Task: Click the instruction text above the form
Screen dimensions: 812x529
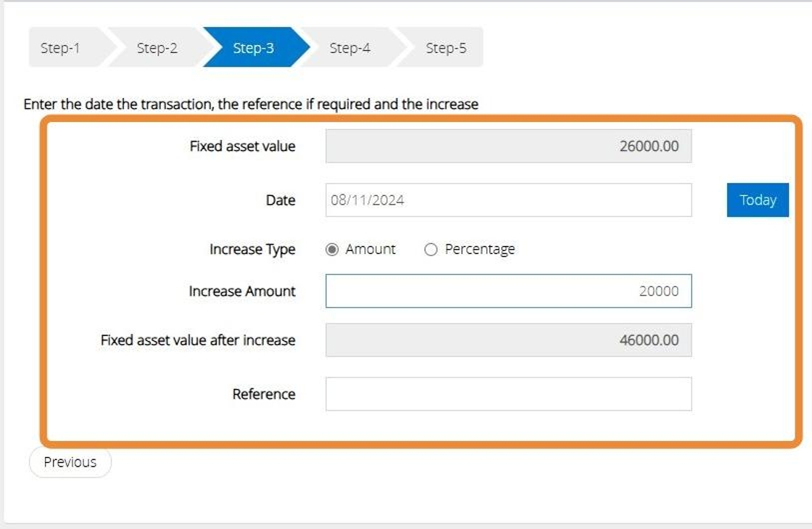Action: click(251, 104)
